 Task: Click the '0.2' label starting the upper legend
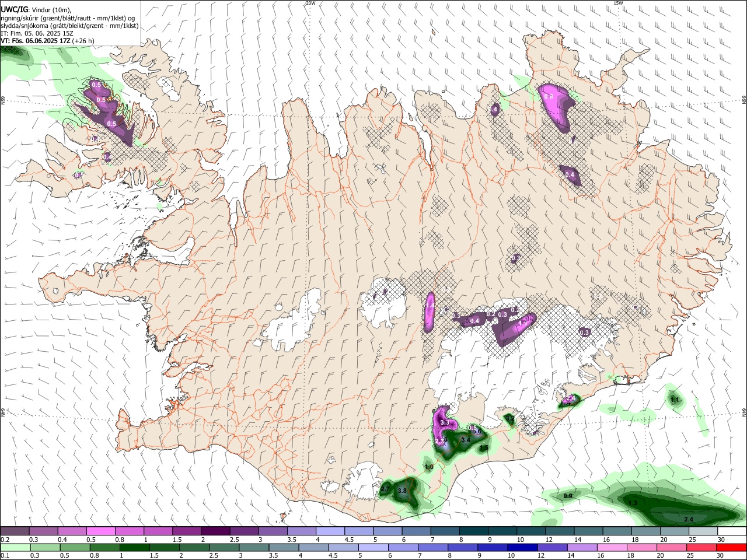click(5, 540)
